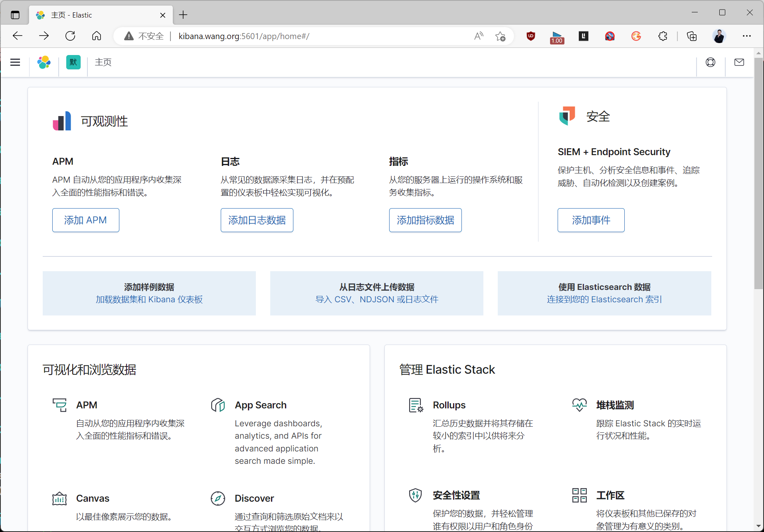Open the help menu lifebuoy icon
This screenshot has width=764, height=532.
pos(711,62)
